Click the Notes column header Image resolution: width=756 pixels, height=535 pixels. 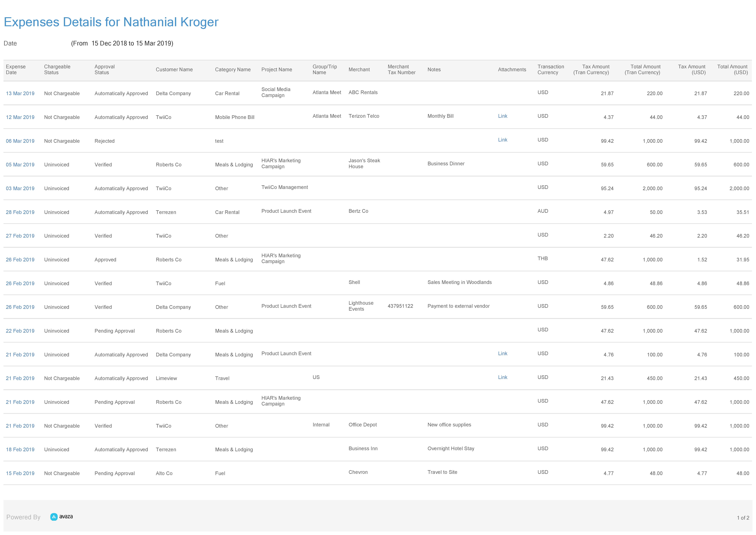tap(434, 70)
